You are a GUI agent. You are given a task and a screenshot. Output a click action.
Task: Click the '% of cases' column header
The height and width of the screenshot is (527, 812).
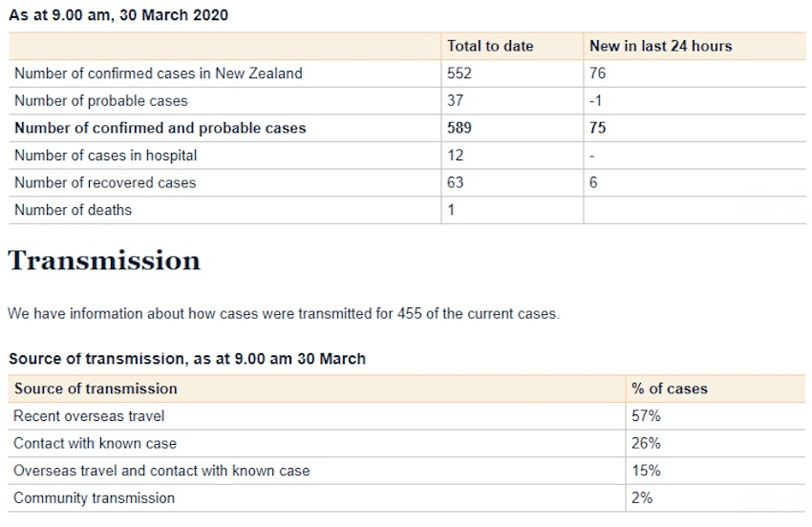tap(669, 389)
